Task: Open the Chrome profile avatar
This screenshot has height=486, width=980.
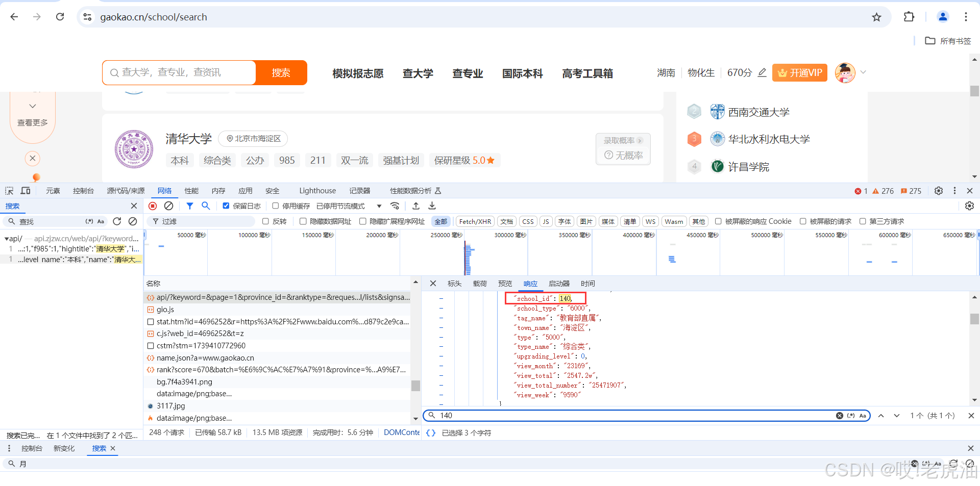Action: [943, 17]
